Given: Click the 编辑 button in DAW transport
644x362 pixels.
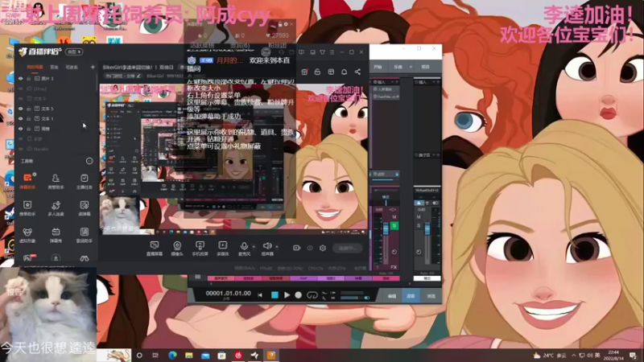Looking at the screenshot, I should click(x=392, y=296).
